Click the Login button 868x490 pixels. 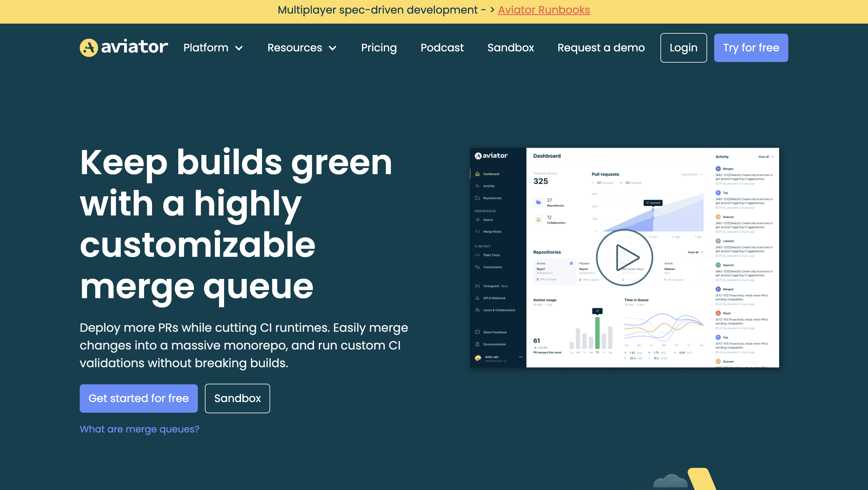(683, 48)
